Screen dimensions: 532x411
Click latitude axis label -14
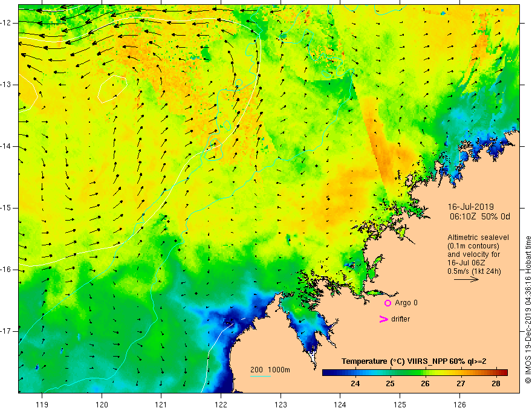click(7, 146)
